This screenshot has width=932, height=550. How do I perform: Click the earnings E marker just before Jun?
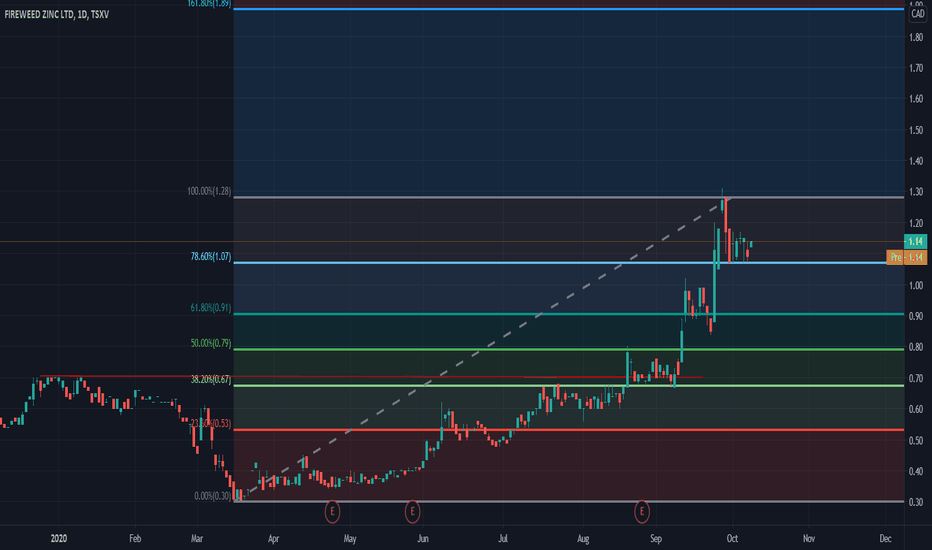tap(412, 511)
